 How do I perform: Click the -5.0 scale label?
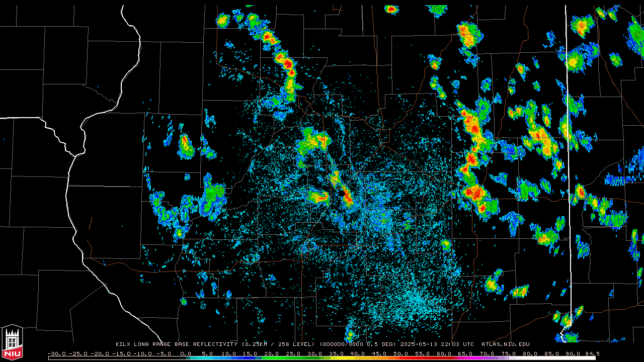tap(164, 354)
